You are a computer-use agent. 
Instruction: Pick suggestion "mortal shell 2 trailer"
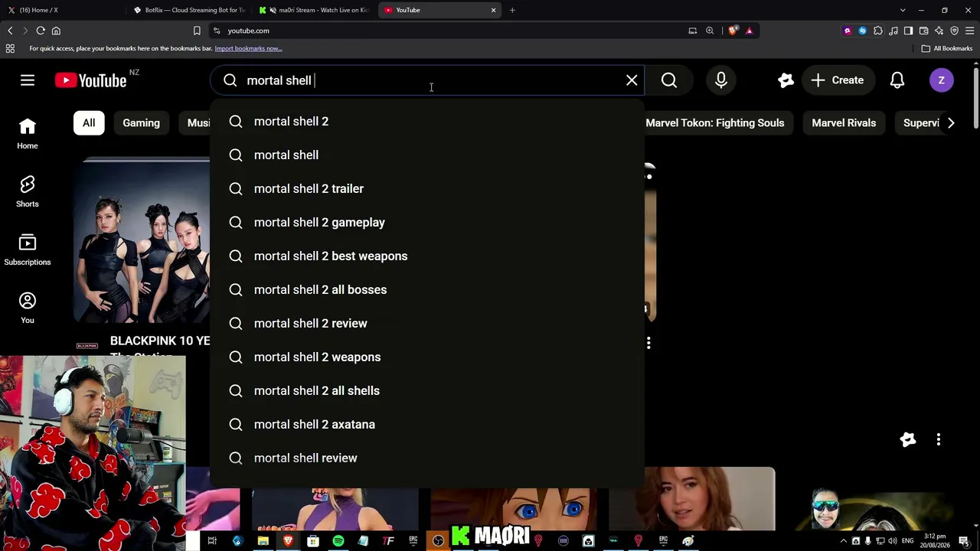[x=427, y=188]
